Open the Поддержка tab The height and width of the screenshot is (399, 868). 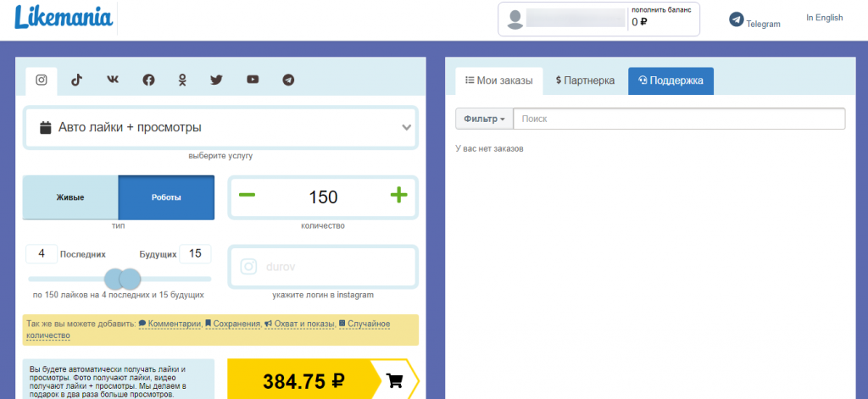coord(670,80)
